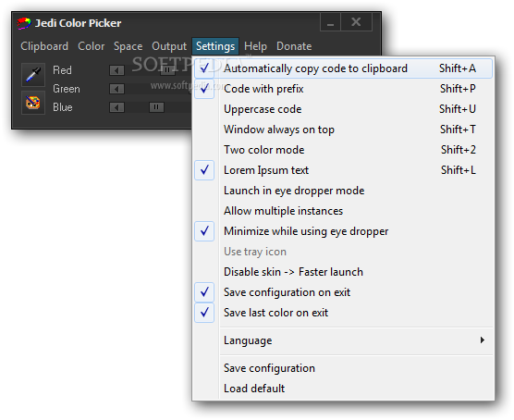Image resolution: width=514 pixels, height=420 pixels.
Task: Click the Blue slider thumb
Action: point(156,107)
